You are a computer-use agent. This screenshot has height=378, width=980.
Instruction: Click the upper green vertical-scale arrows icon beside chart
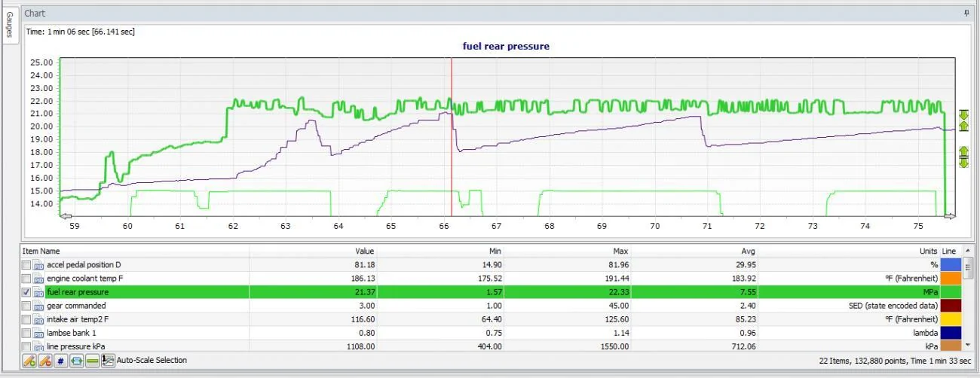point(963,120)
